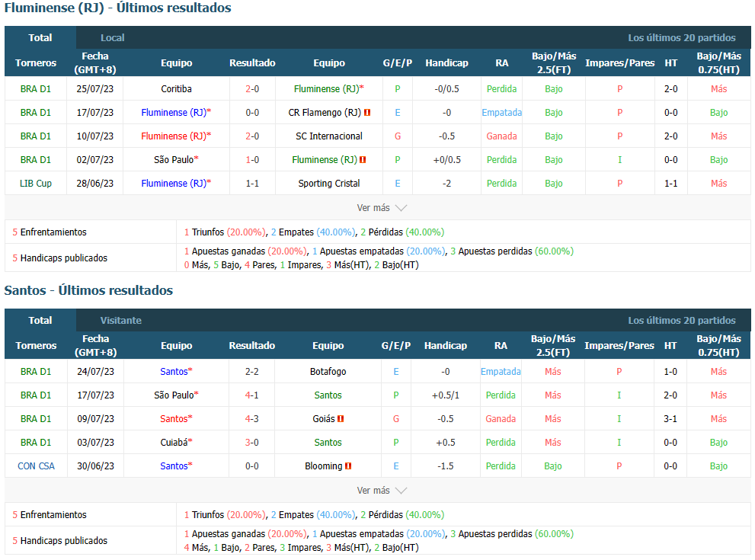Open the Blooming team link

tap(324, 466)
